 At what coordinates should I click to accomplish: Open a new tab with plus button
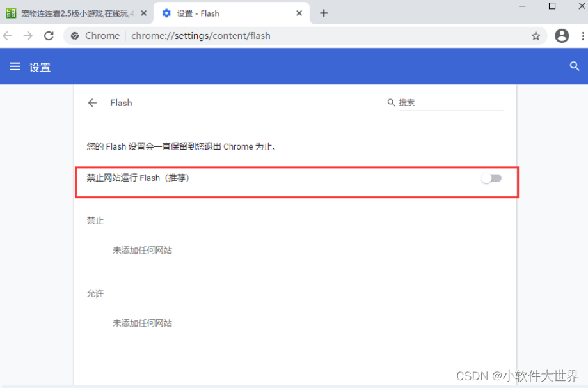[x=324, y=13]
